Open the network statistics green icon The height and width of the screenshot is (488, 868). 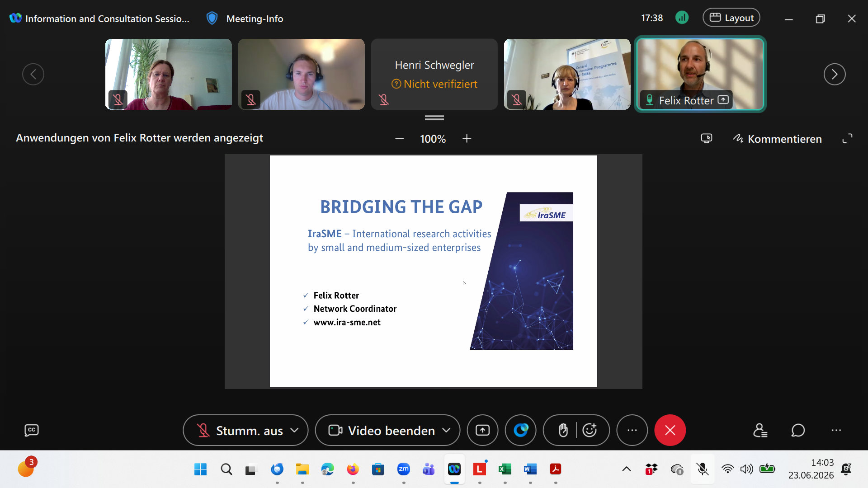(x=682, y=18)
